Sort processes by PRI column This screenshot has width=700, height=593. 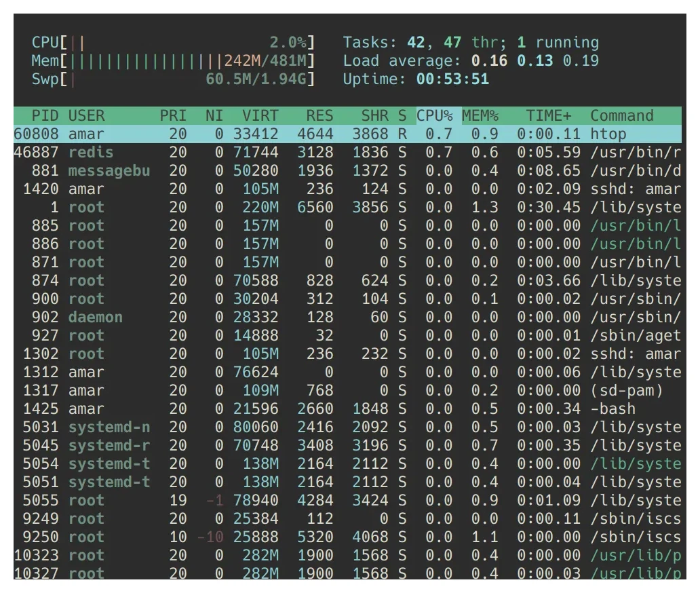click(173, 115)
